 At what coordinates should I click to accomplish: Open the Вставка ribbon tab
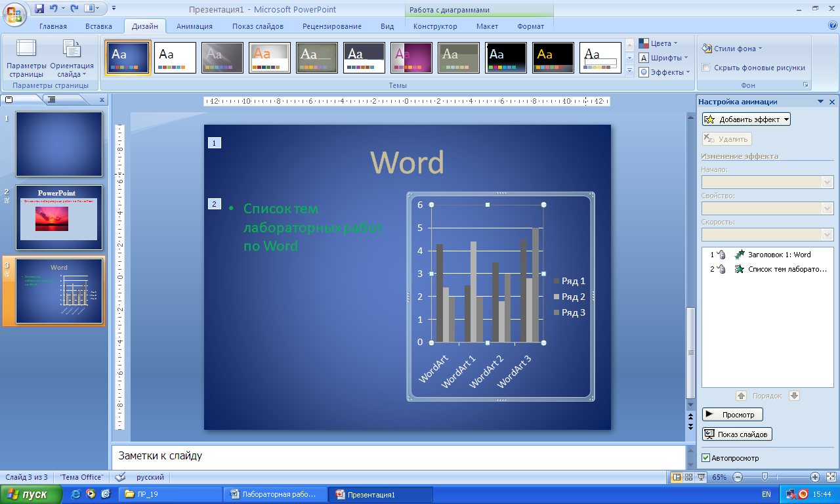(99, 26)
